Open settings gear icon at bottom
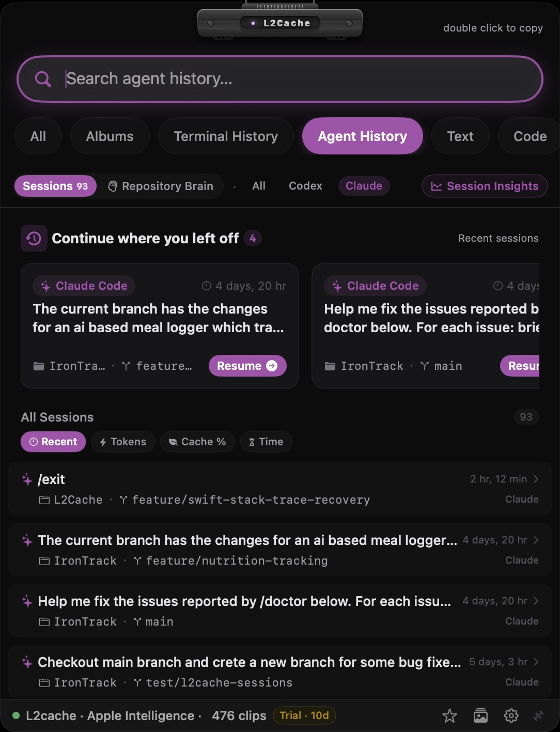Screen dimensions: 560x732 [x=511, y=715]
